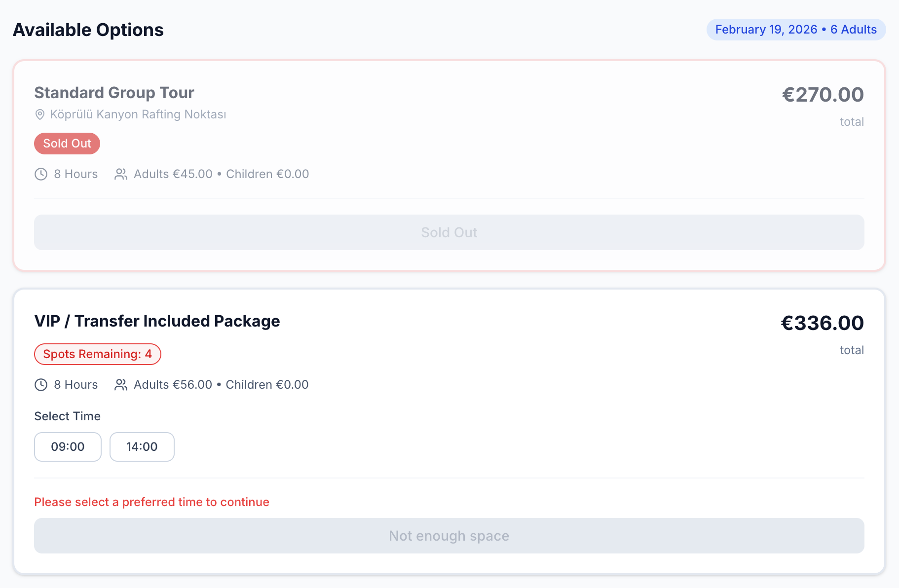Click the Not enough space button
The height and width of the screenshot is (588, 899).
(449, 536)
